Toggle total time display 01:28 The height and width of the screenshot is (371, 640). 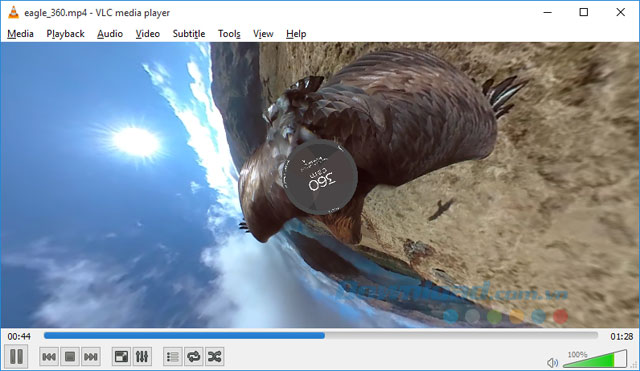622,337
